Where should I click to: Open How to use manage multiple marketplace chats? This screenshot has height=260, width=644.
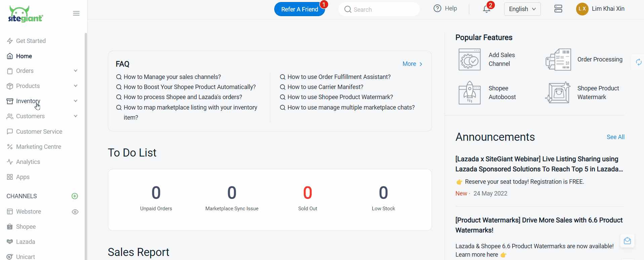[351, 107]
